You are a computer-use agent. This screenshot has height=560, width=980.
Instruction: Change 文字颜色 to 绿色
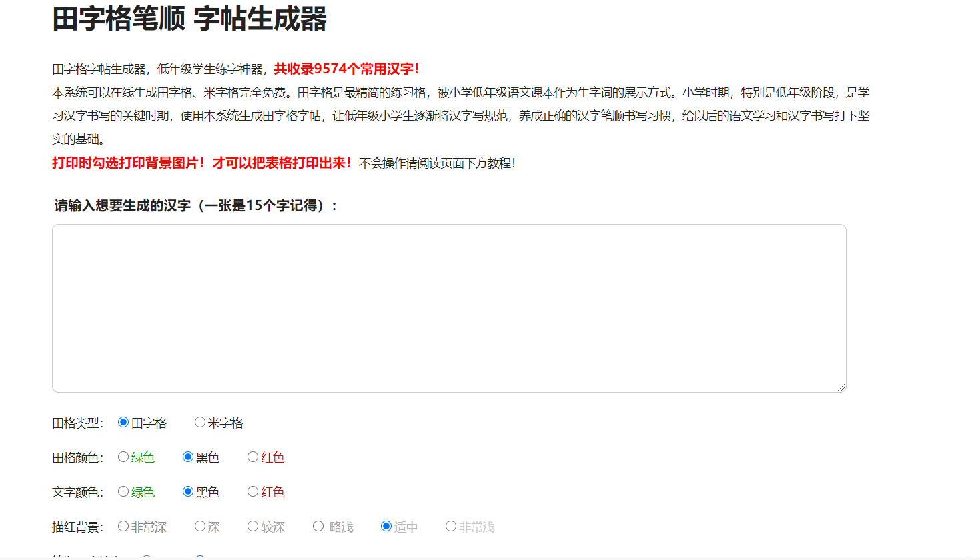tap(123, 491)
